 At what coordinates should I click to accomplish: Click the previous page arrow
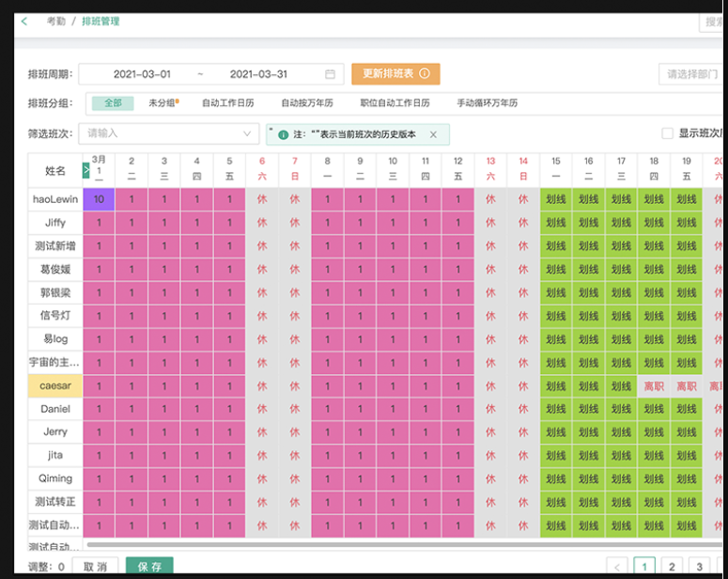pos(617,567)
